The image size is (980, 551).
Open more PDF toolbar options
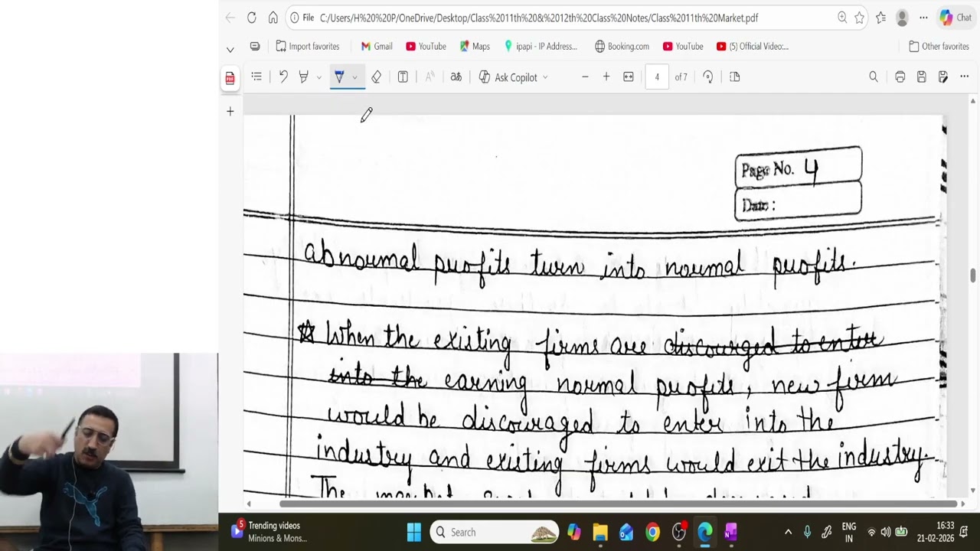point(965,77)
